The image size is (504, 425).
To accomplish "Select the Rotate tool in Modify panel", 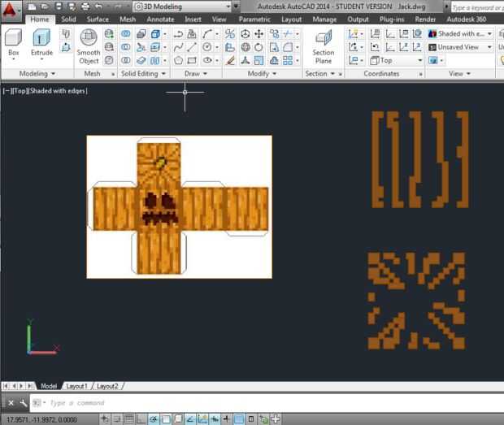I will click(259, 48).
